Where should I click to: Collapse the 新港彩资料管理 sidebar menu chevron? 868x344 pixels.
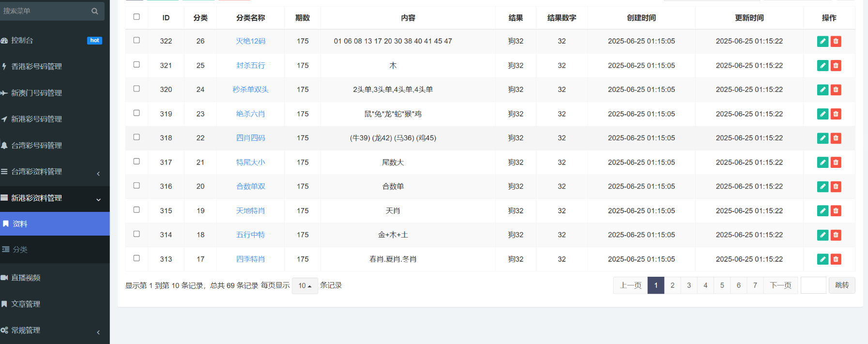98,200
